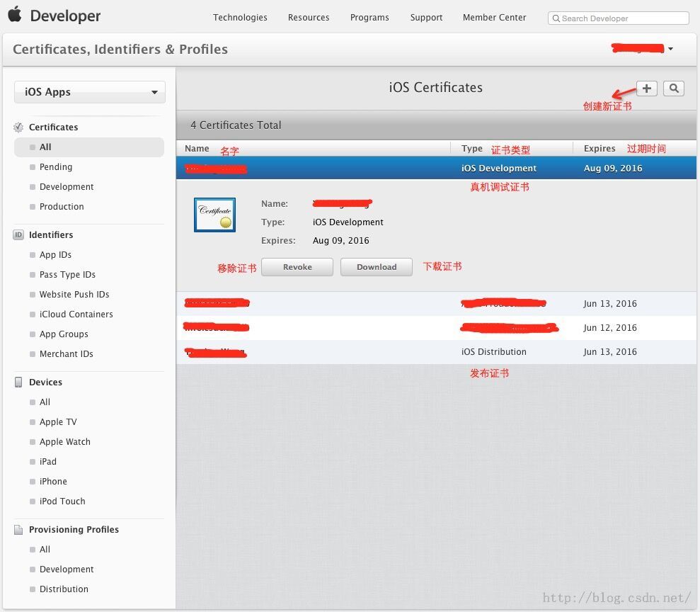Click the Search Developer field

coord(619,18)
